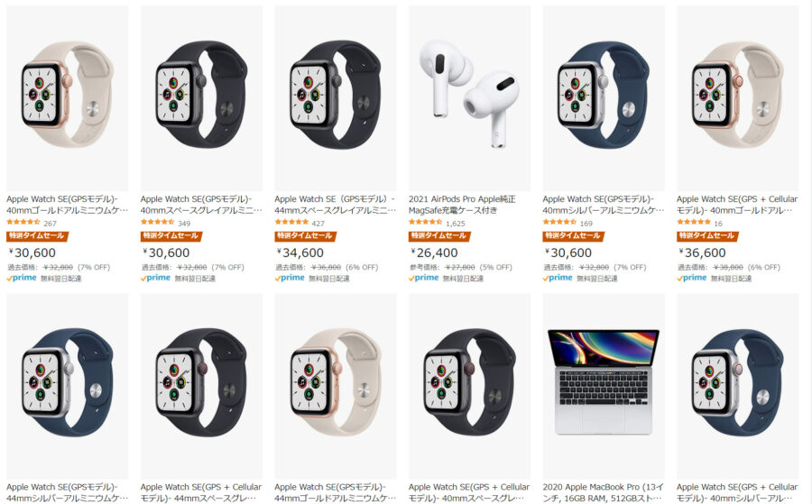The width and height of the screenshot is (812, 504).
Task: Click star rating showing 349 reviews
Action: [x=157, y=222]
